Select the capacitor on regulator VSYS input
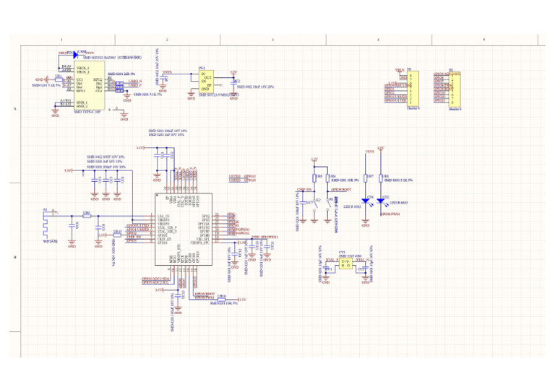The height and width of the screenshot is (392, 555). click(x=163, y=79)
